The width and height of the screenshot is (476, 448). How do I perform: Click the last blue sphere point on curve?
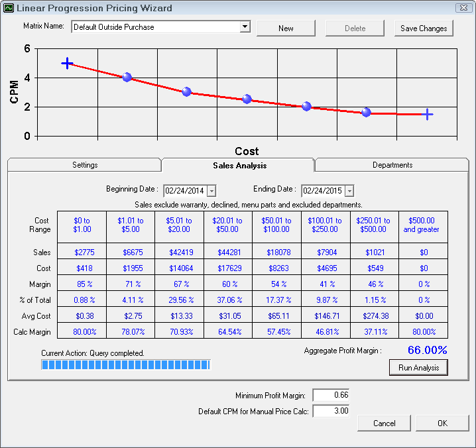tap(366, 113)
